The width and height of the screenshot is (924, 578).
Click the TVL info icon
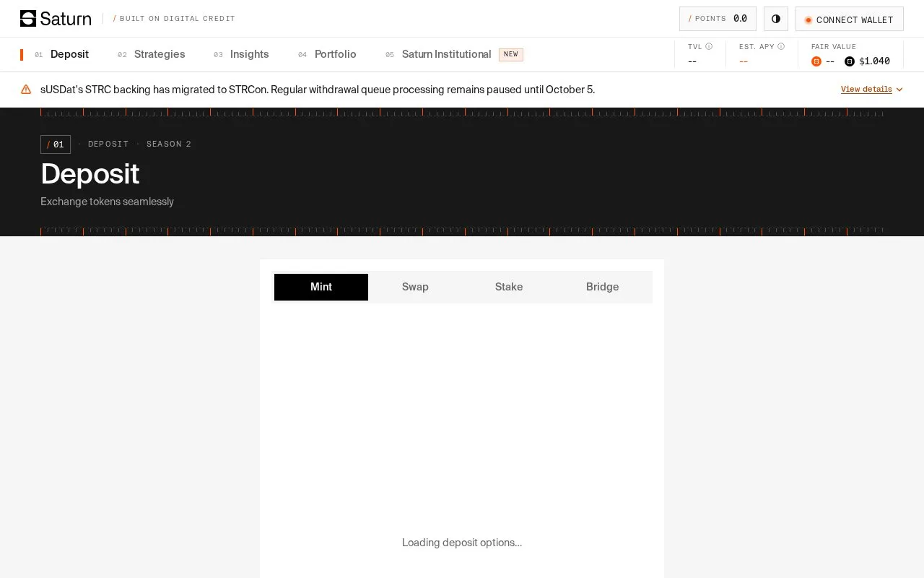click(x=709, y=46)
